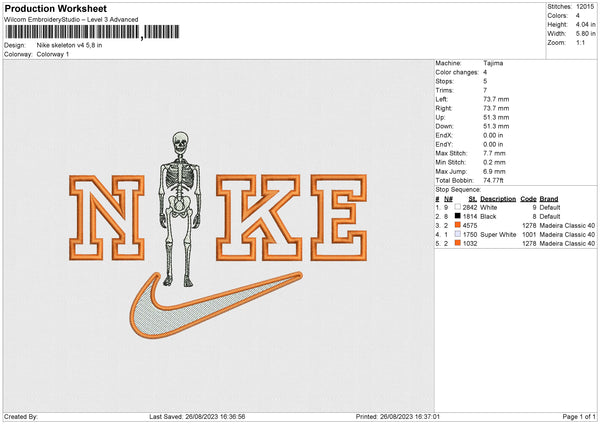This screenshot has width=600, height=424.
Task: Click the Min Stitch value 0.2 mm
Action: [494, 162]
